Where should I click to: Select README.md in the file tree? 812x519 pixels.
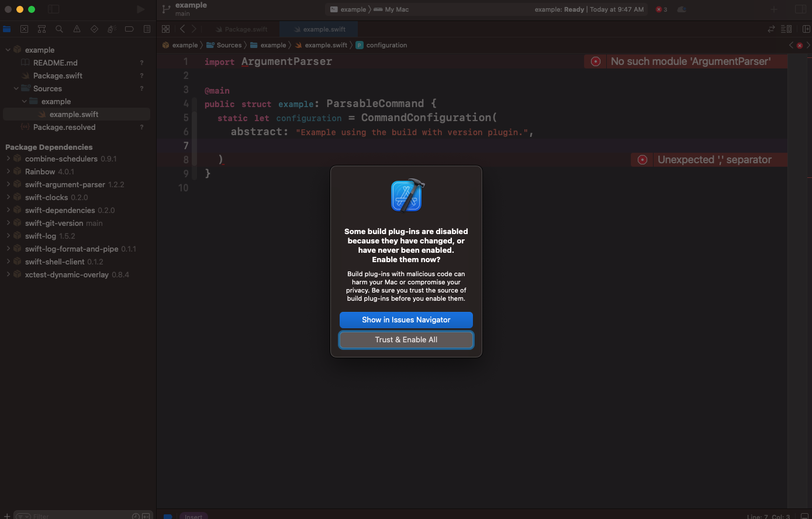pos(55,63)
